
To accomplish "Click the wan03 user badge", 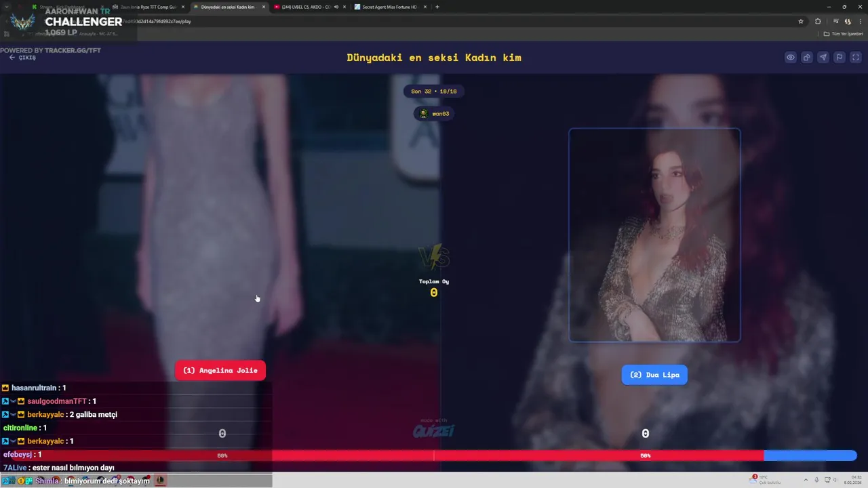I will click(x=435, y=114).
